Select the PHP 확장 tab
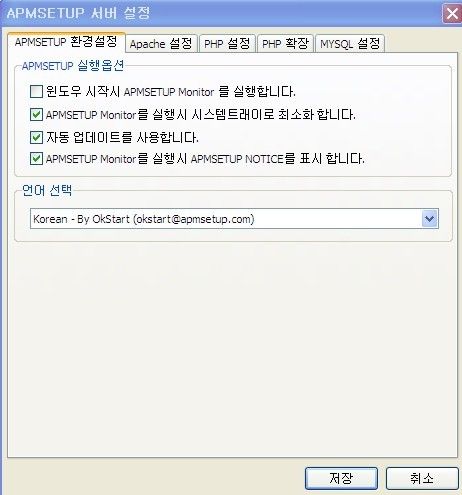The width and height of the screenshot is (462, 495). pyautogui.click(x=285, y=44)
